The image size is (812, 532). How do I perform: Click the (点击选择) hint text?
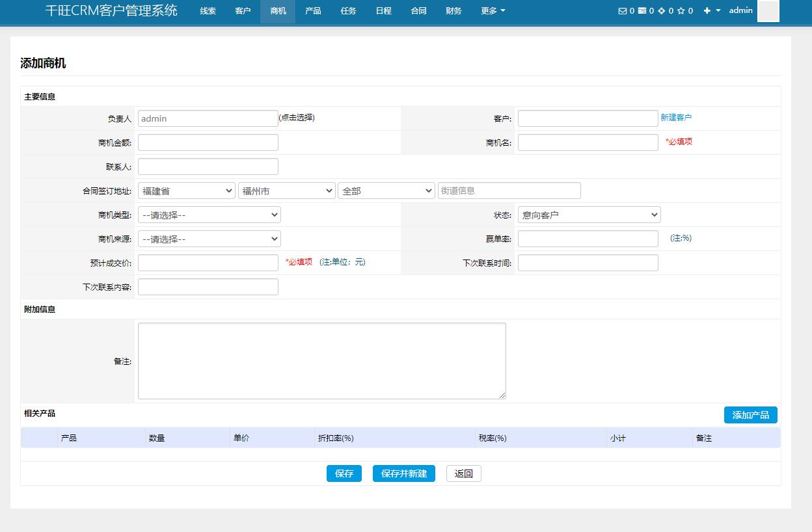click(x=297, y=118)
